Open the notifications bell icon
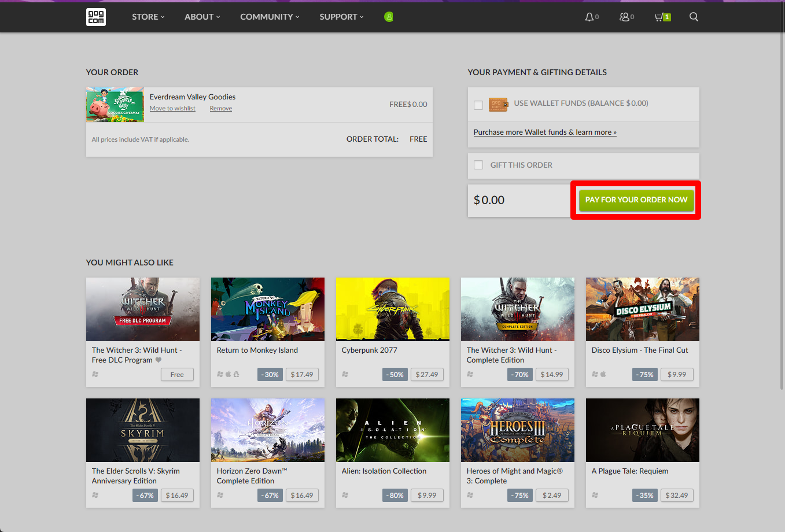Viewport: 785px width, 532px height. [589, 17]
